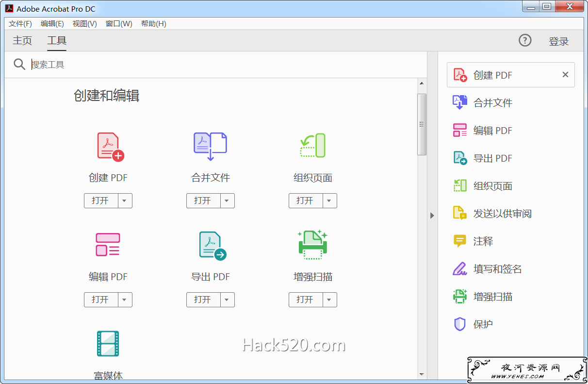588x384 pixels.
Task: Open the 视图(V) menu
Action: pyautogui.click(x=85, y=23)
